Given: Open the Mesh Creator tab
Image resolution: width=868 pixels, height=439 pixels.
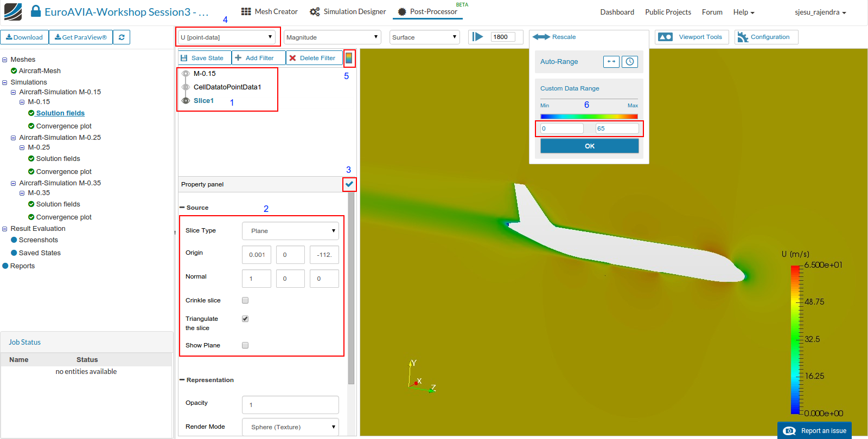Looking at the screenshot, I should coord(270,11).
